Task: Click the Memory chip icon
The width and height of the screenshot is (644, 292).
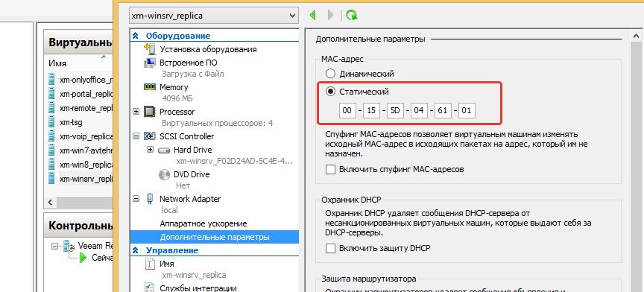Action: 150,87
